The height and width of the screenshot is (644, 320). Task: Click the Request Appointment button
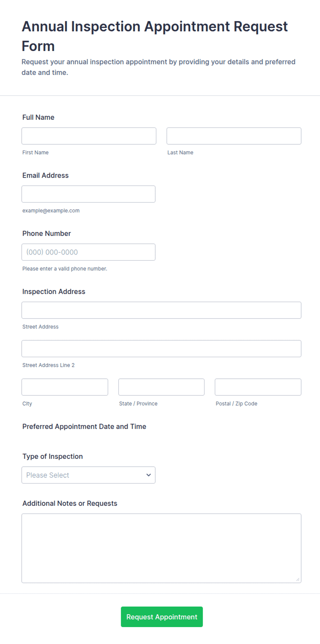point(162,617)
